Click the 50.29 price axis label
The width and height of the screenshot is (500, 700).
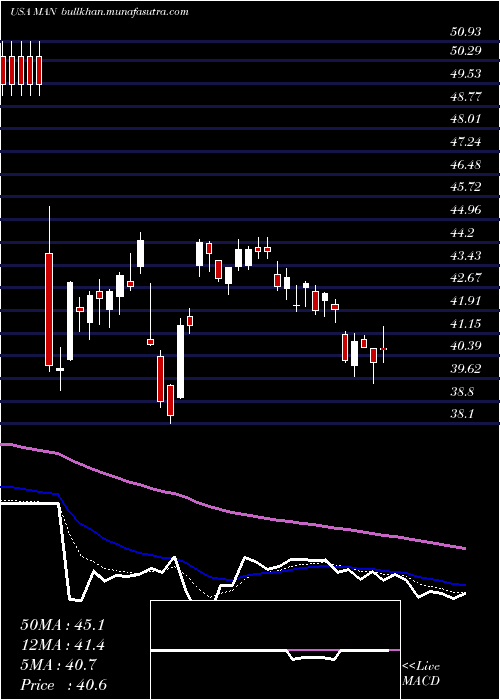[x=466, y=51]
